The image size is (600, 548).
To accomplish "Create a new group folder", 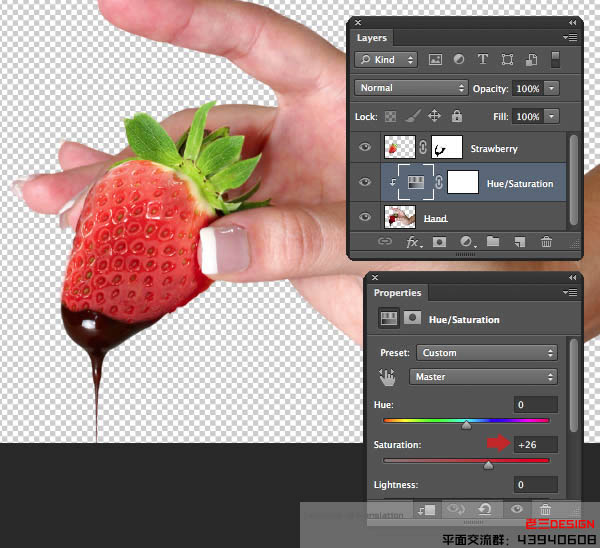I will [x=493, y=241].
